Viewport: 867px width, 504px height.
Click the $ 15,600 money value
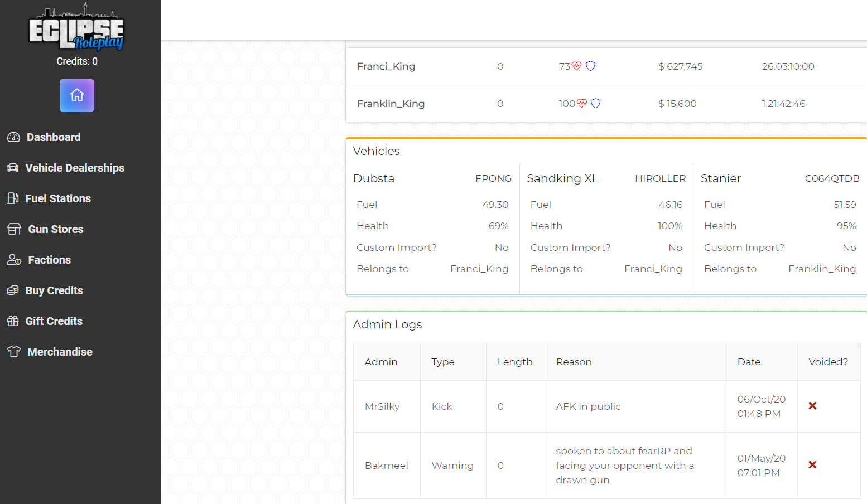coord(677,104)
